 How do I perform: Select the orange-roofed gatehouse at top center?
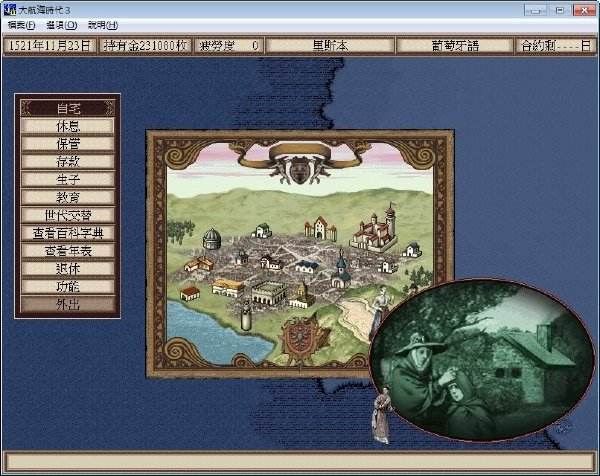click(x=321, y=228)
